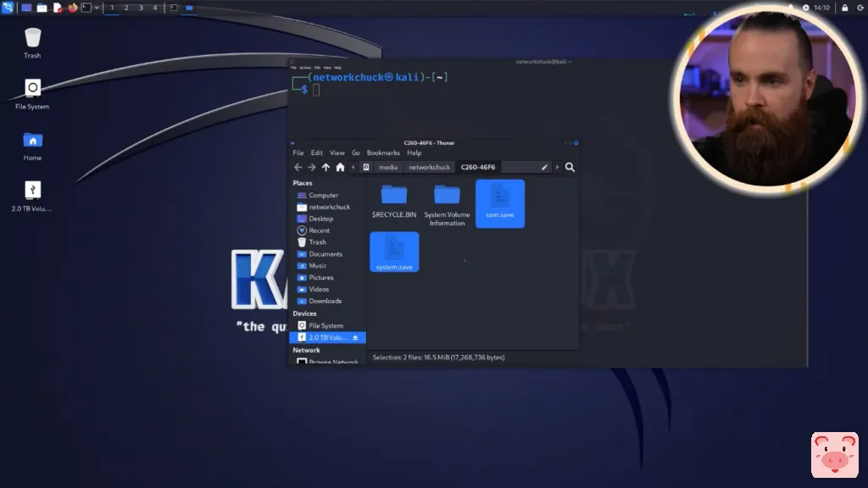The height and width of the screenshot is (488, 868).
Task: Click the 14:10 panel clock
Action: (821, 8)
